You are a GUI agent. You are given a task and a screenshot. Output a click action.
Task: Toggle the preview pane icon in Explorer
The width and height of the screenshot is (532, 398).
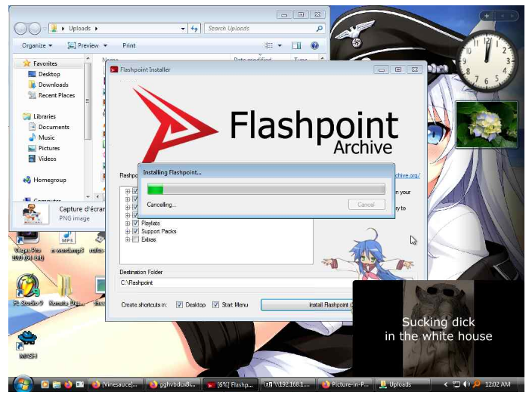coord(296,45)
